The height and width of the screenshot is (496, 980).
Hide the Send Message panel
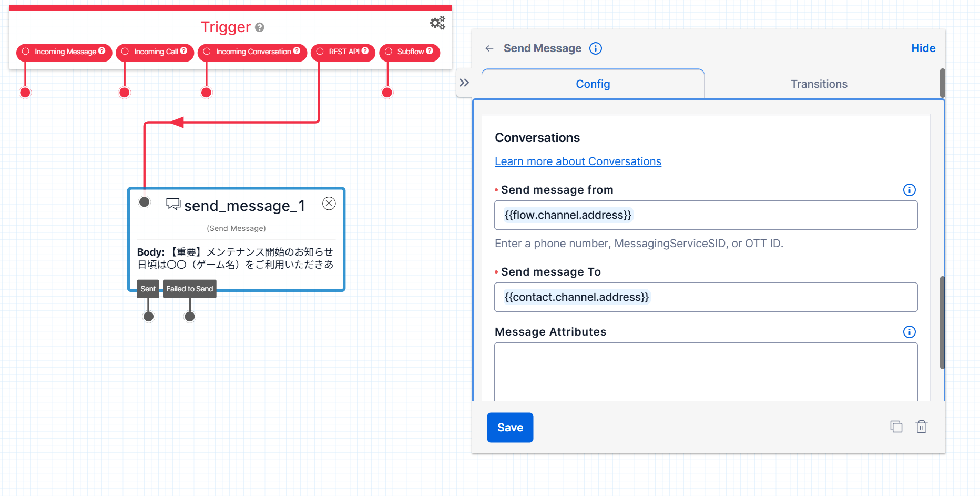[x=923, y=48]
